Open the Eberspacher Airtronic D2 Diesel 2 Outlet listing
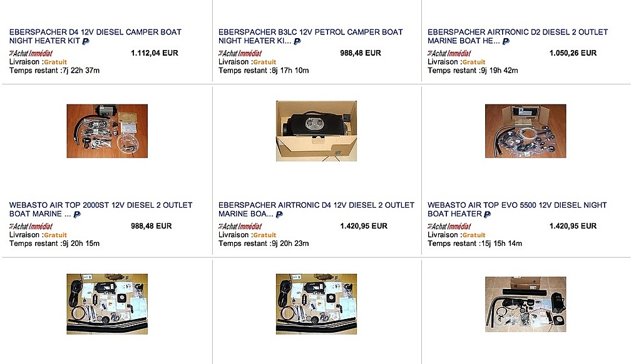This screenshot has height=364, width=641. pos(518,36)
